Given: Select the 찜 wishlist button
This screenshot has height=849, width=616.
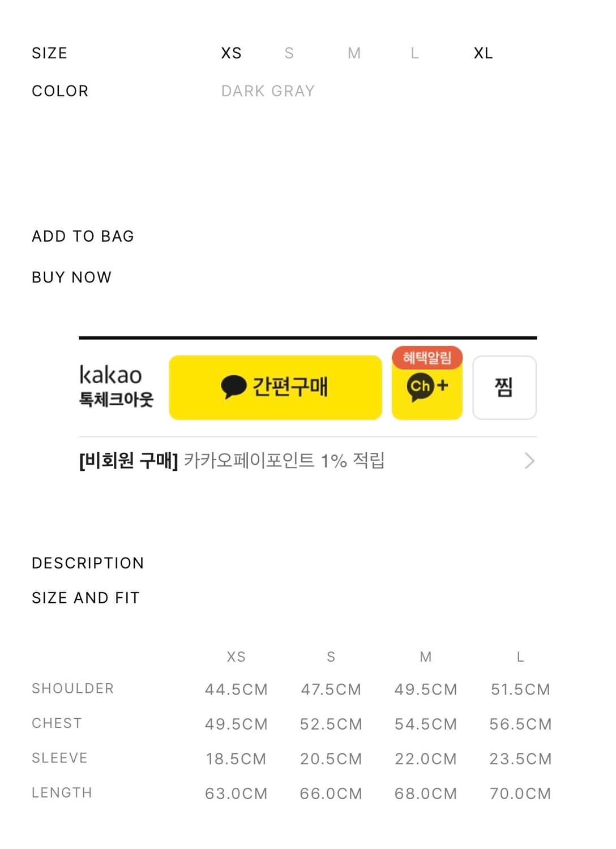Looking at the screenshot, I should (505, 387).
